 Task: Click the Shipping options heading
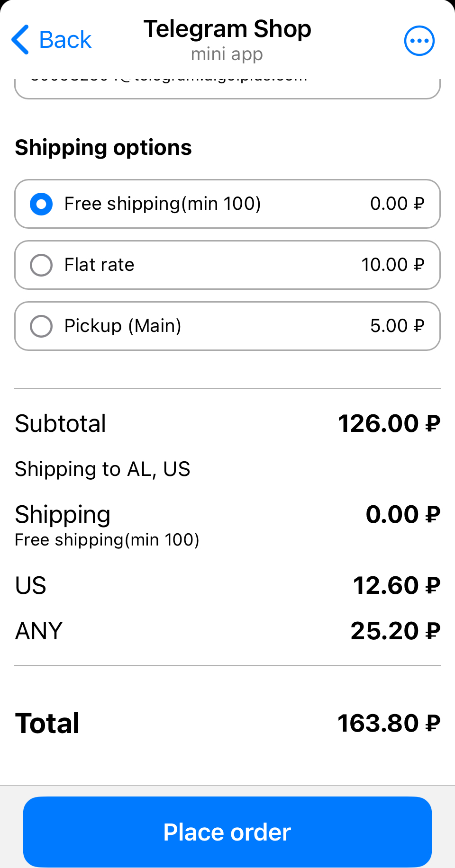(x=103, y=148)
